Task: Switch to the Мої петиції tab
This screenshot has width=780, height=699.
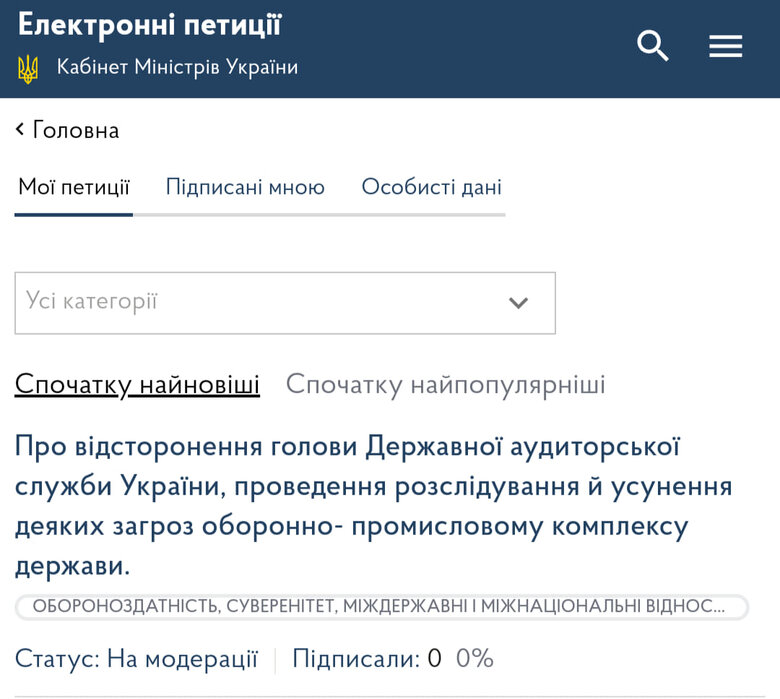Action: point(74,187)
